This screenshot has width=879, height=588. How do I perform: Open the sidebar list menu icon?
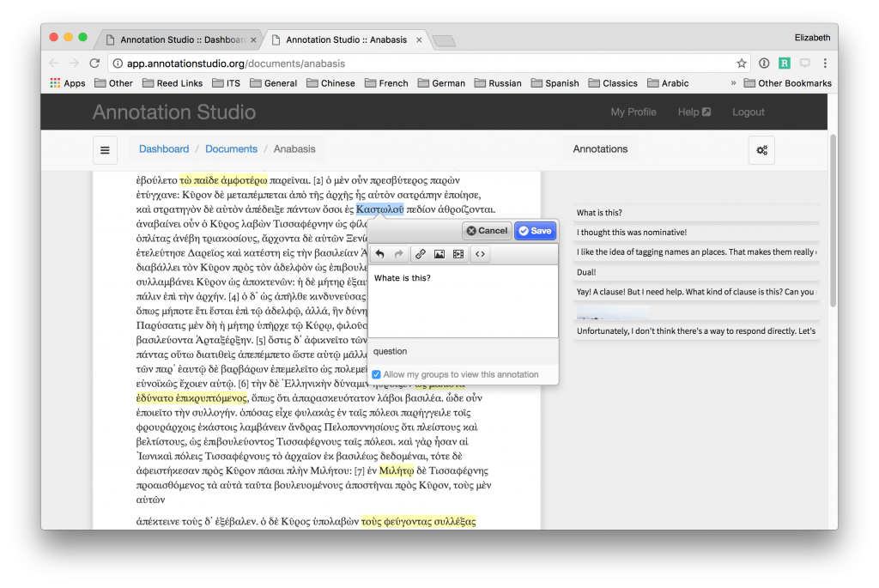point(105,149)
